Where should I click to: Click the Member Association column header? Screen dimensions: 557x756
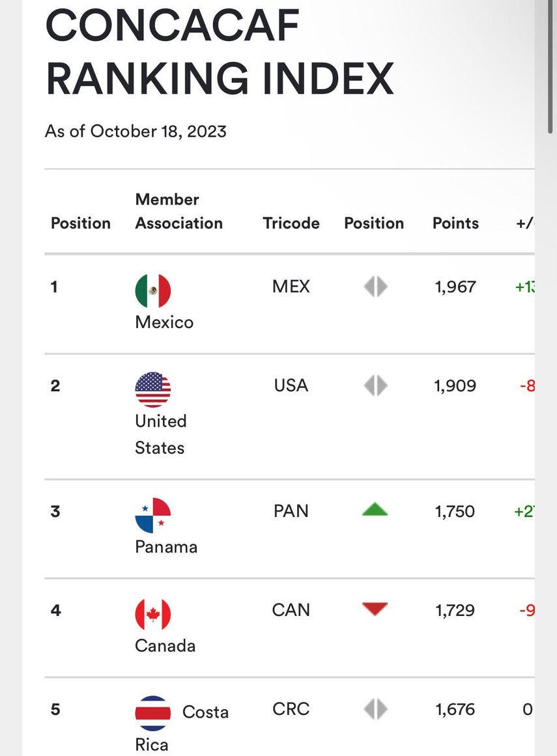(179, 212)
